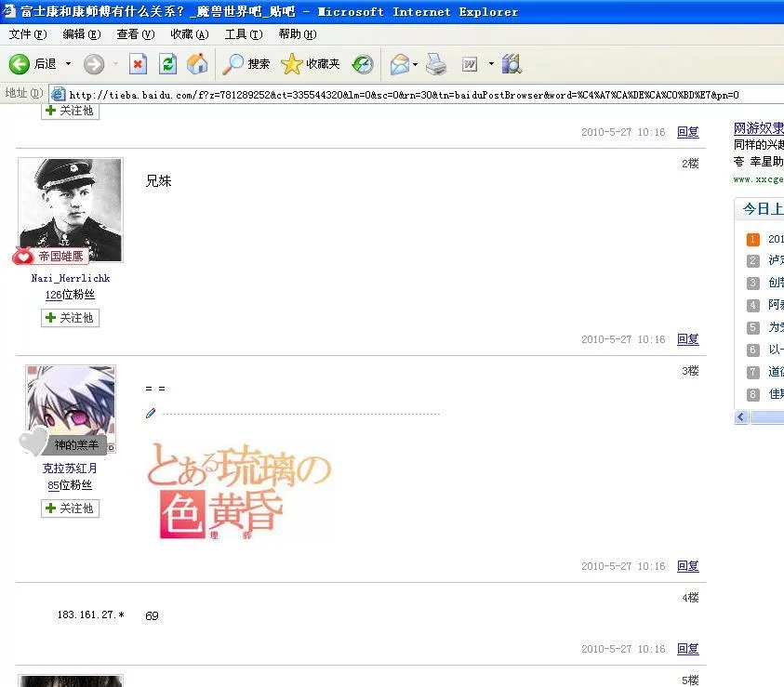Open the 工具(T) menu

244,34
